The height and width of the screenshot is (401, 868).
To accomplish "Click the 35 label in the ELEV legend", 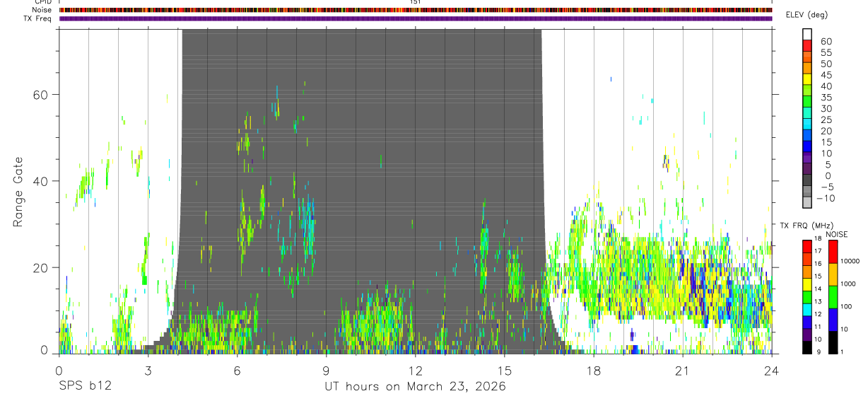I will (826, 98).
